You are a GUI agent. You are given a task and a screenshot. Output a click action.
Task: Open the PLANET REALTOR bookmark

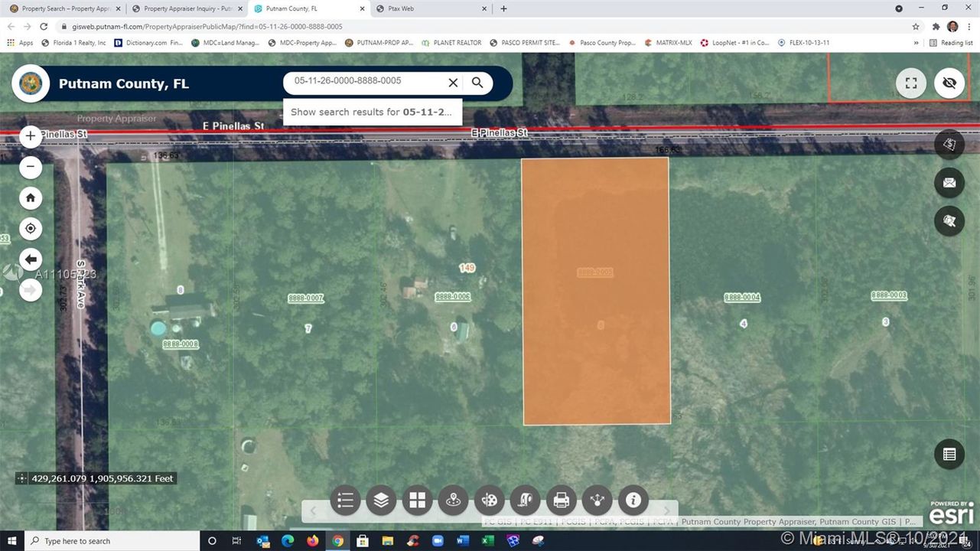tap(451, 43)
